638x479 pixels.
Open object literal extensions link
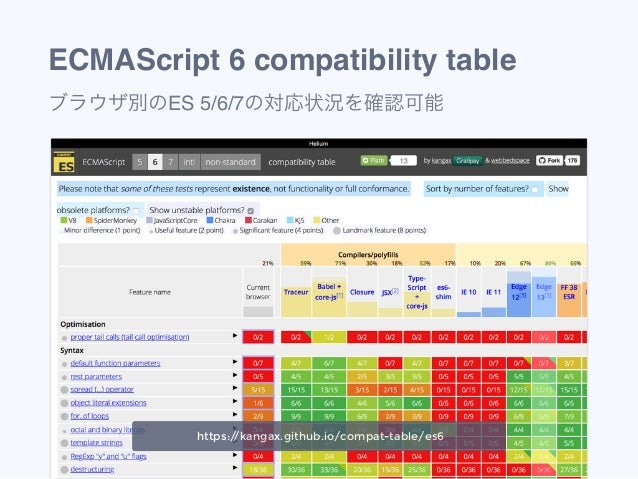pyautogui.click(x=108, y=403)
